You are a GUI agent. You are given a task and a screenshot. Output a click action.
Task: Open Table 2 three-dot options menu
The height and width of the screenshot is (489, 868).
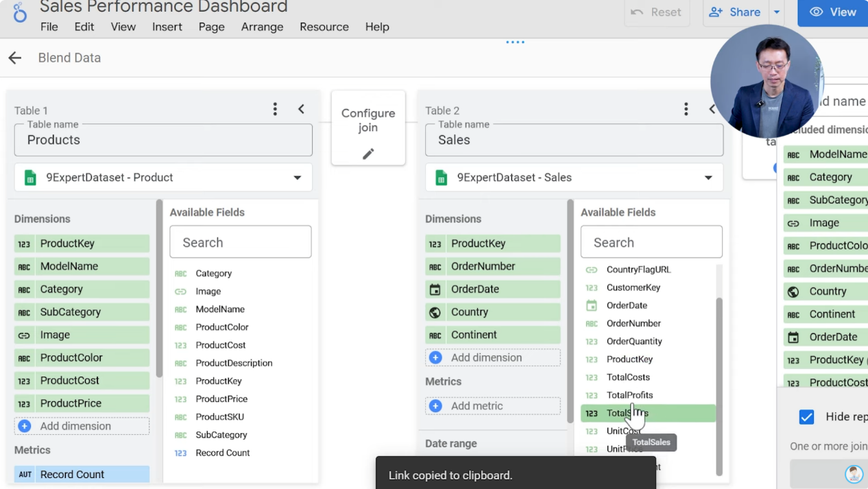pos(686,109)
